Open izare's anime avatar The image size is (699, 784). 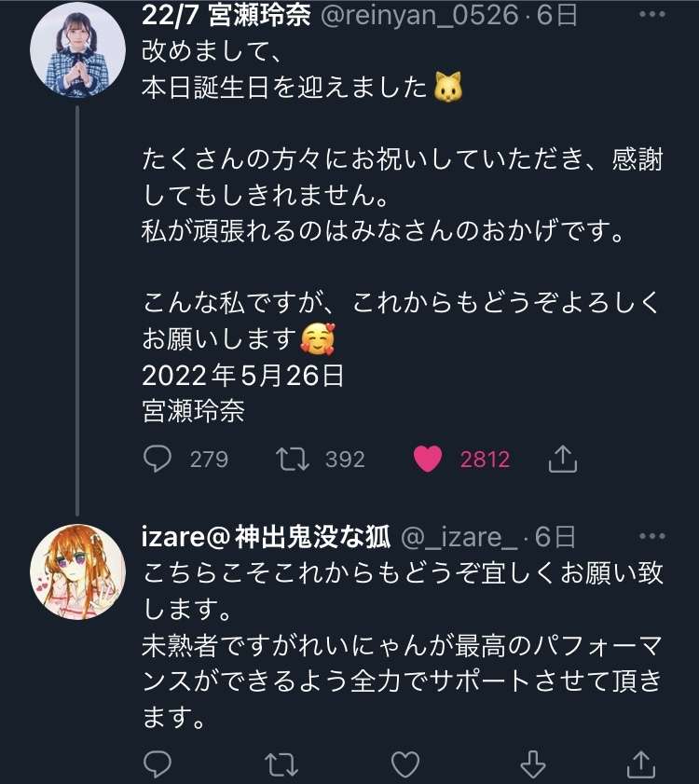[x=78, y=571]
